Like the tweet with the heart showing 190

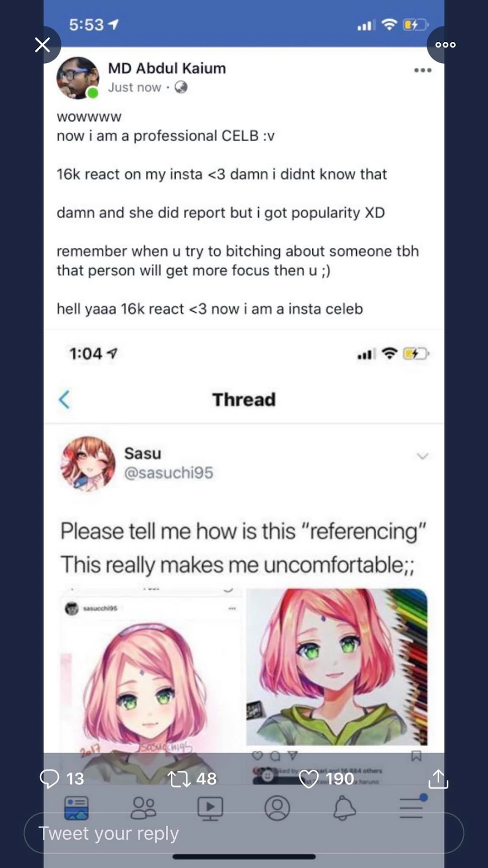[309, 779]
